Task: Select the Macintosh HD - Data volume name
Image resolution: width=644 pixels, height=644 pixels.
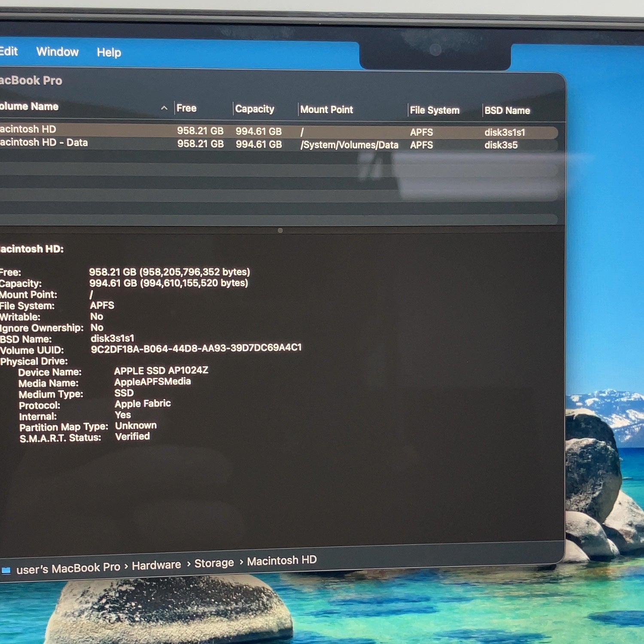Action: tap(44, 143)
